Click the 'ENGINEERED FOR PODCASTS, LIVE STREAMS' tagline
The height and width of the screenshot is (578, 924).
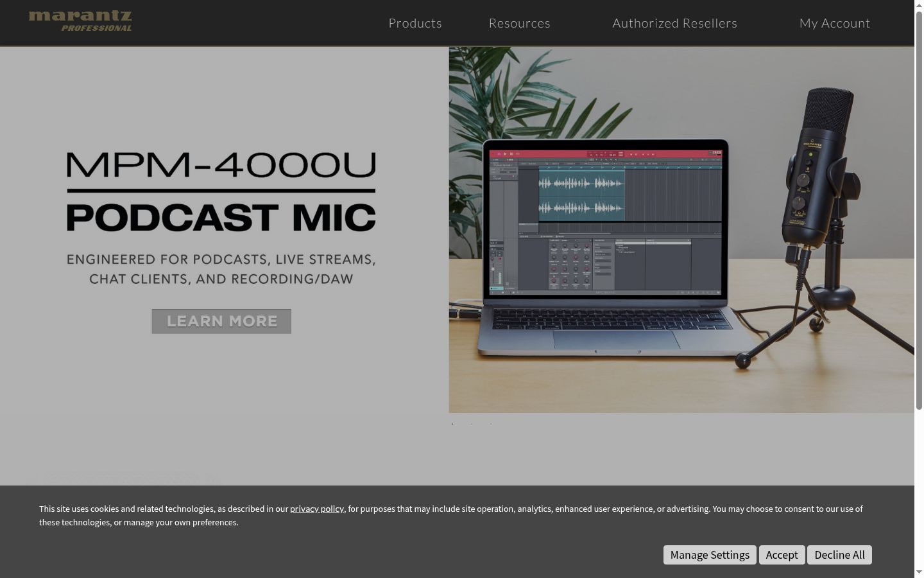pos(221,259)
